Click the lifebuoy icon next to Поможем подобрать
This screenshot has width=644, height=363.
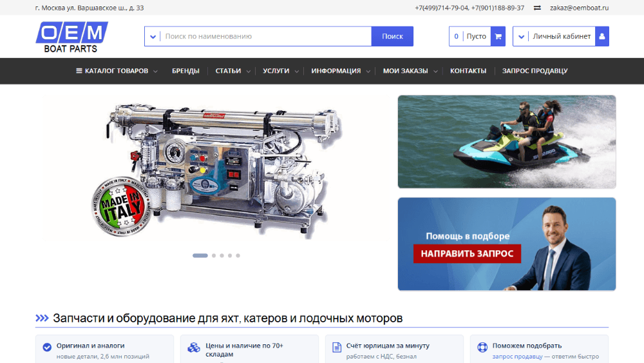482,348
